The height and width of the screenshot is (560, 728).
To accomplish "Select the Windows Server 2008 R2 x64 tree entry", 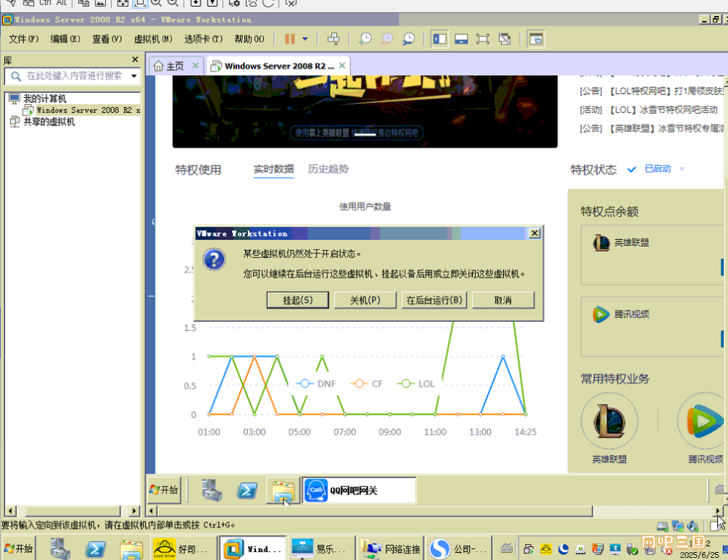I will (88, 110).
